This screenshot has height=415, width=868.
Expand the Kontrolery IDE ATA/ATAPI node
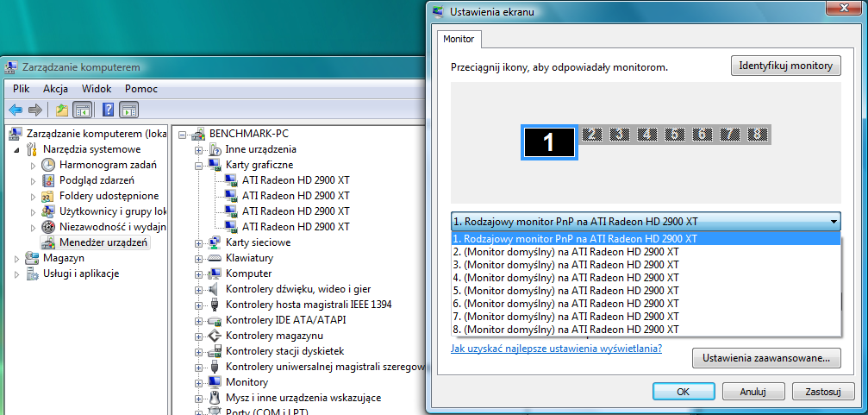click(198, 320)
